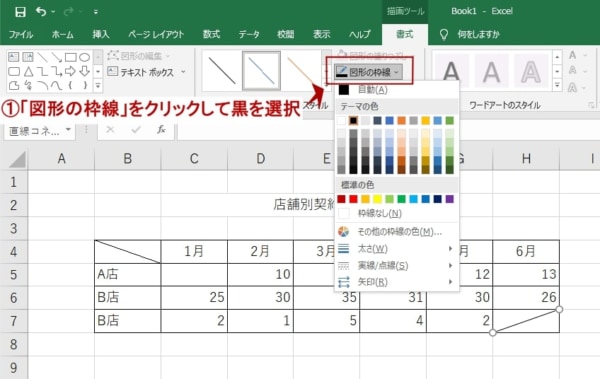Select column H header
Image resolution: width=600 pixels, height=379 pixels.
[526, 158]
